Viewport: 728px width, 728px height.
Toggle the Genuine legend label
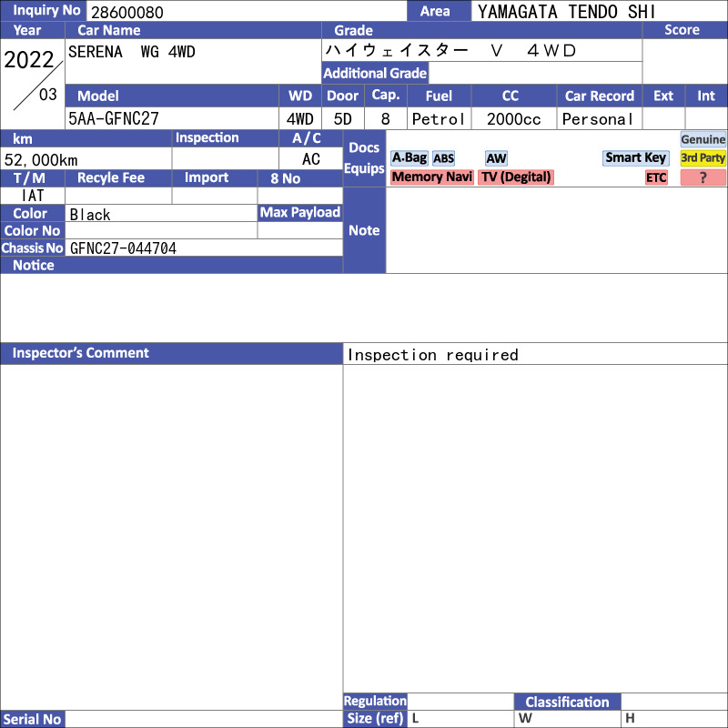[x=703, y=139]
